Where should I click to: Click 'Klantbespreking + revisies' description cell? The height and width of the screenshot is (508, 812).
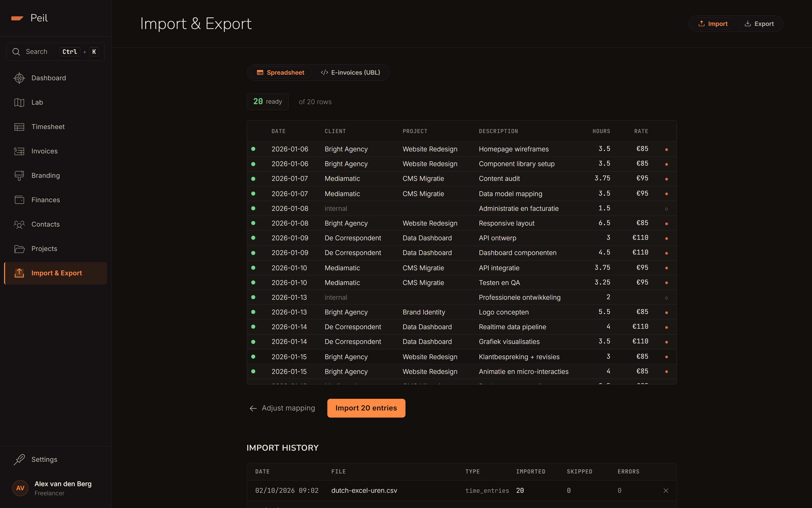pyautogui.click(x=519, y=357)
